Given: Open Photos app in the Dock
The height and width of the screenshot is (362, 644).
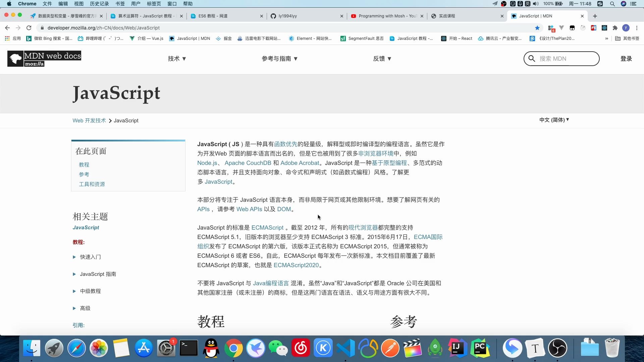Looking at the screenshot, I should tap(99, 348).
